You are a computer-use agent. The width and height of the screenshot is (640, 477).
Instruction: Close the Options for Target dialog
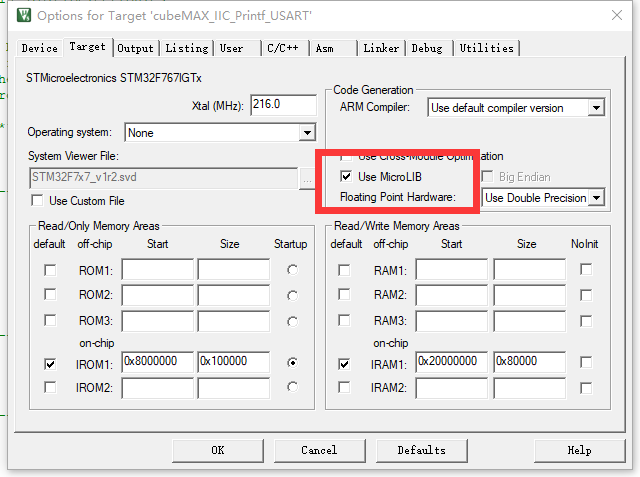click(x=617, y=16)
